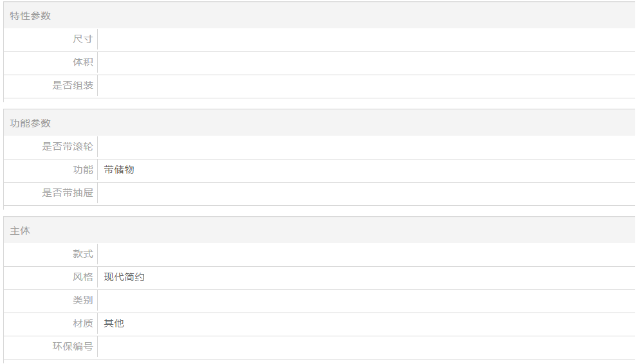
Task: Click the 风格 row label
Action: tap(83, 277)
